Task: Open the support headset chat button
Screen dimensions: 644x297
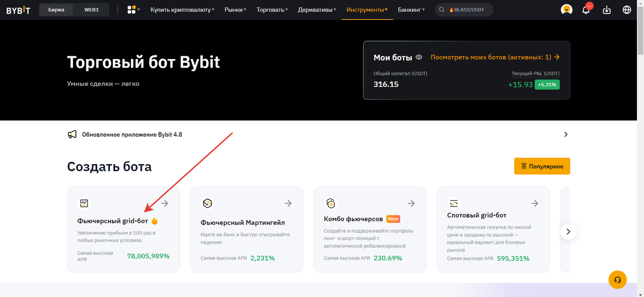Action: (x=618, y=279)
